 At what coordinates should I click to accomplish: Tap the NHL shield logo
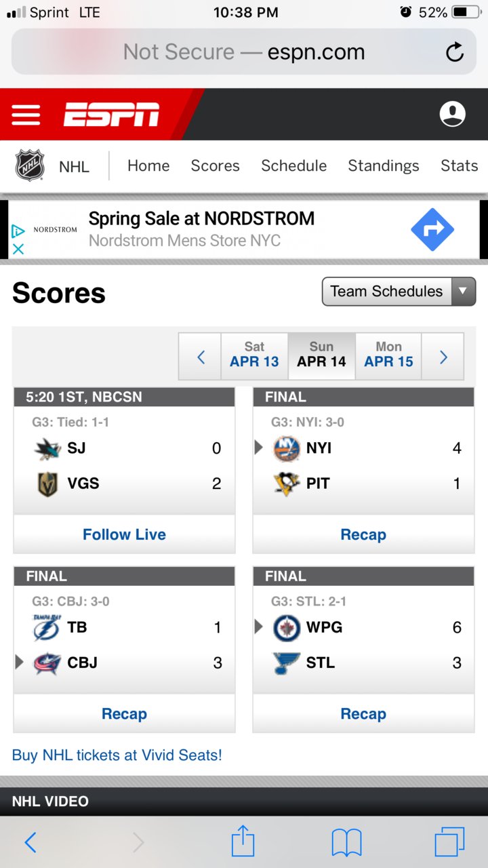[x=30, y=165]
